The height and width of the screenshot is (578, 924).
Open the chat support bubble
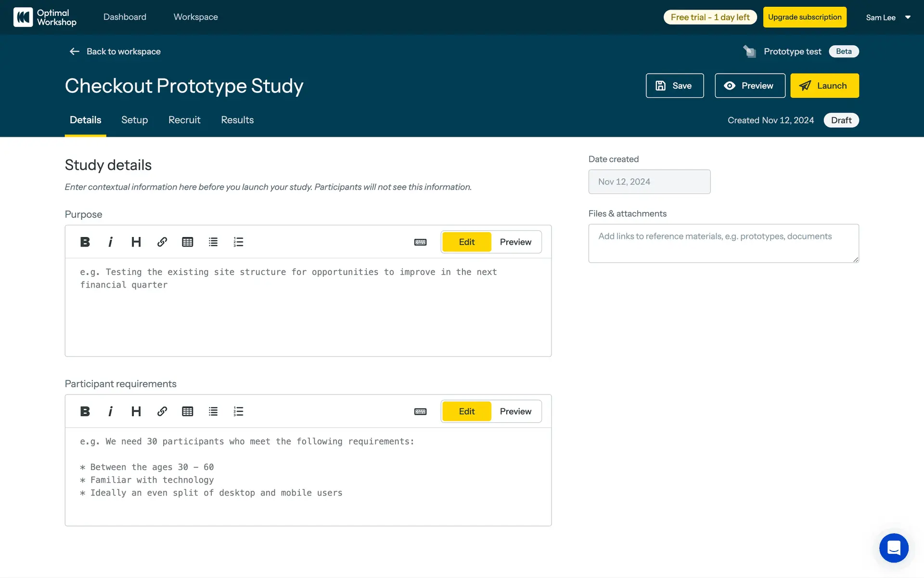click(x=894, y=548)
